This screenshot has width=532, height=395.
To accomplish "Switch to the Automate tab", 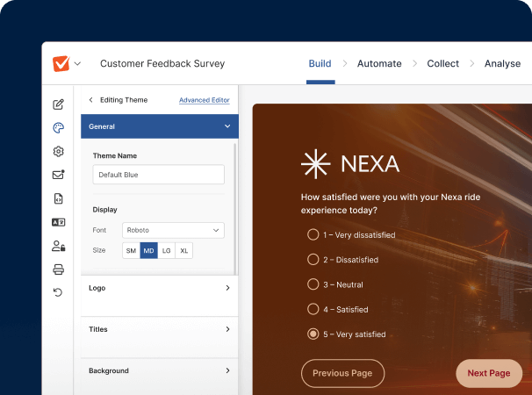I will (x=379, y=64).
